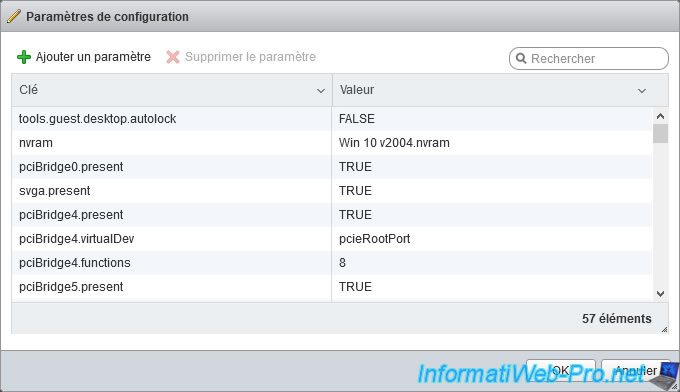Open the Valeur column dropdown arrow
The height and width of the screenshot is (392, 680).
coord(642,91)
